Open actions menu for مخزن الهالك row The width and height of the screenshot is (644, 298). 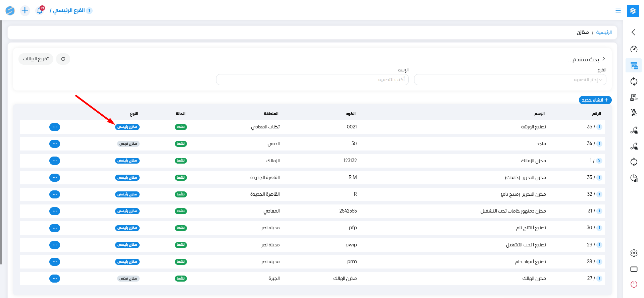55,279
